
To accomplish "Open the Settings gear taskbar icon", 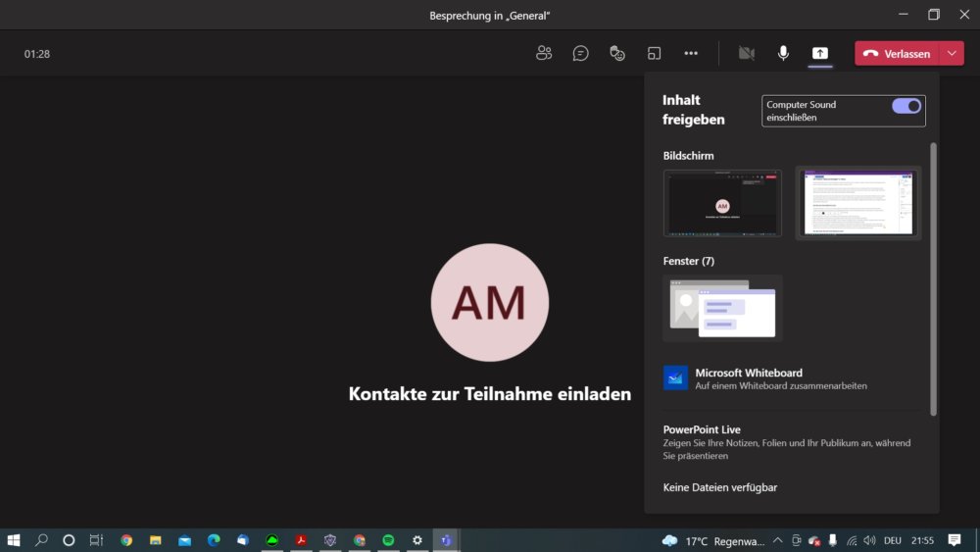I will (x=416, y=540).
